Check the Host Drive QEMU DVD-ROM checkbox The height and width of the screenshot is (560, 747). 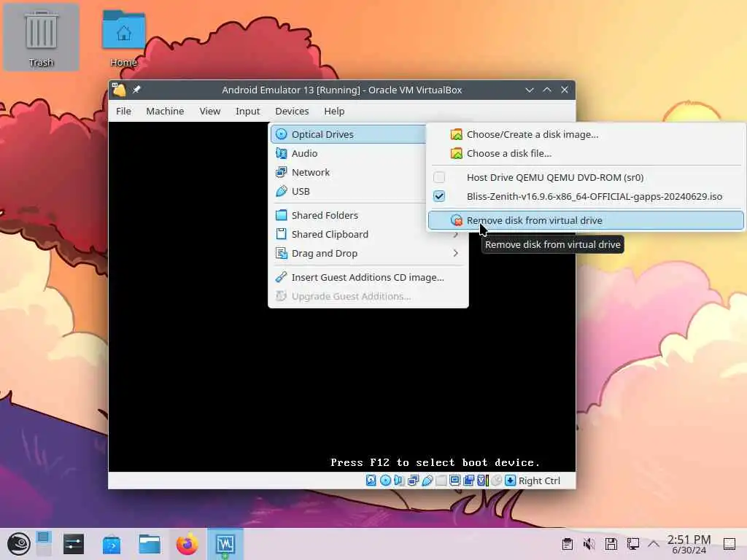pyautogui.click(x=439, y=177)
